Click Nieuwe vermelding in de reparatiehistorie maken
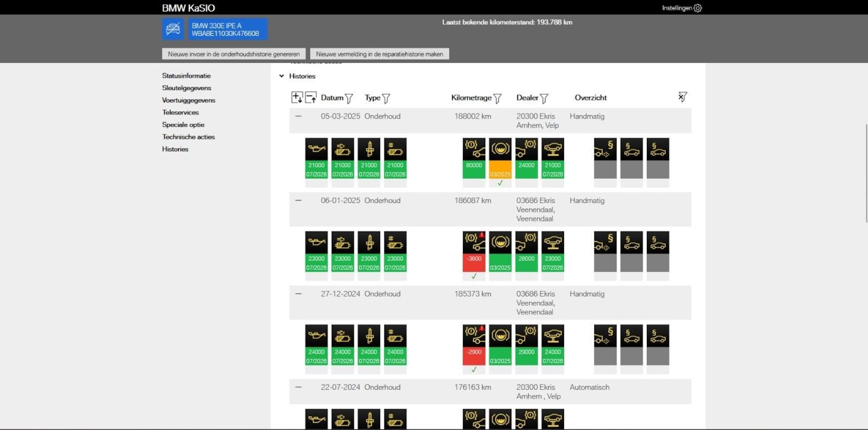Viewport: 868px width, 430px height. point(380,54)
